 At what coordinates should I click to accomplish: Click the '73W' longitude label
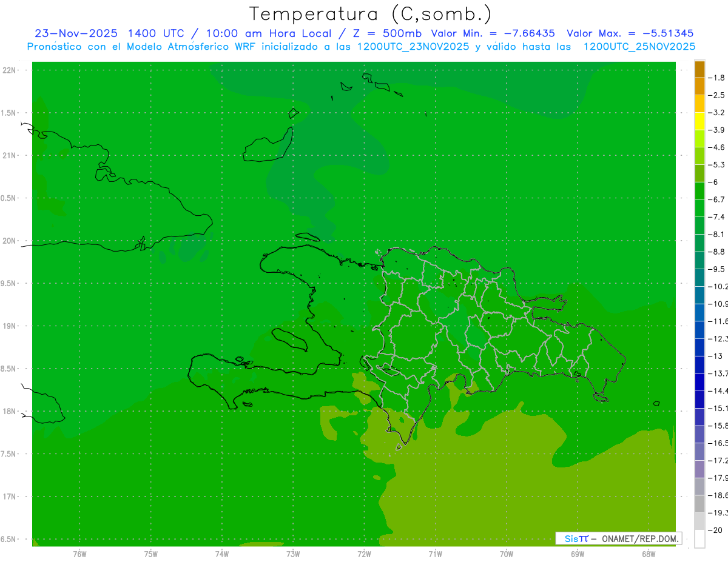(293, 554)
